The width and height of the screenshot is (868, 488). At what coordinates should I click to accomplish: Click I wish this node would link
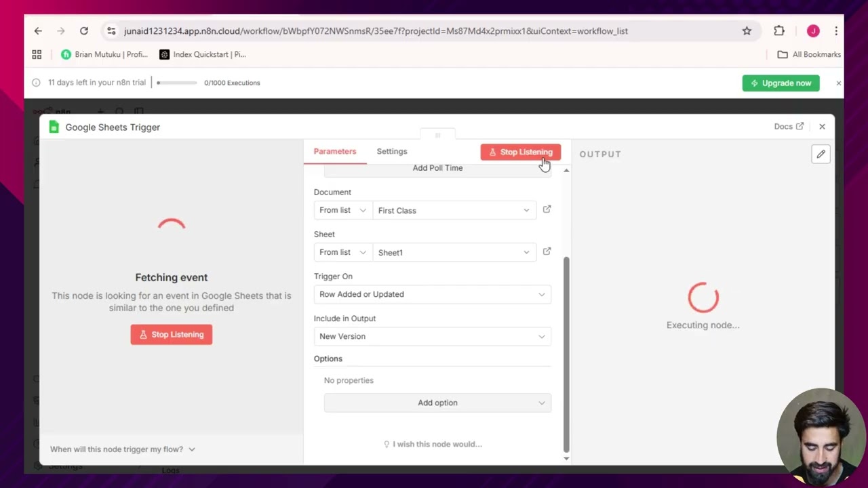coord(433,444)
